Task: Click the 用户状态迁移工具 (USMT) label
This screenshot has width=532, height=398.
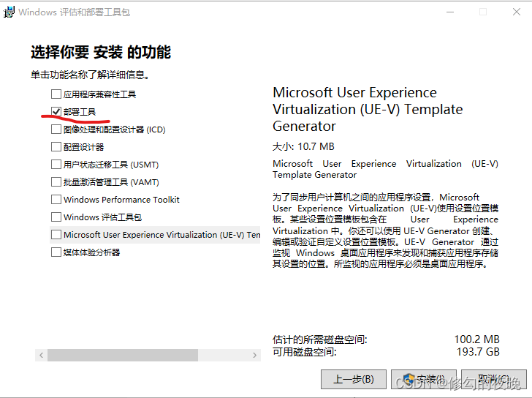Action: pos(111,165)
